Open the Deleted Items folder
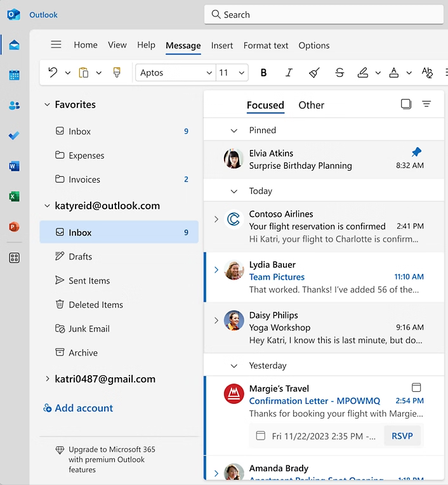This screenshot has height=485, width=448. pos(119,305)
